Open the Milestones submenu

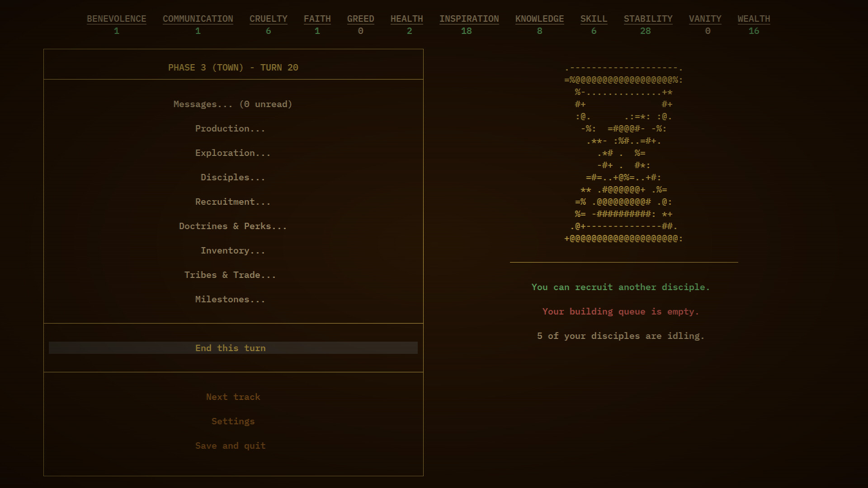230,300
